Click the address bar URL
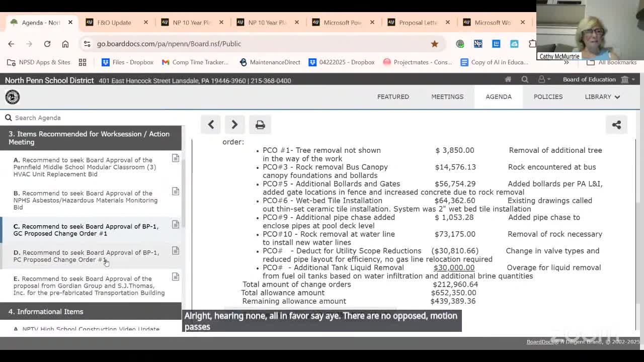 [169, 44]
